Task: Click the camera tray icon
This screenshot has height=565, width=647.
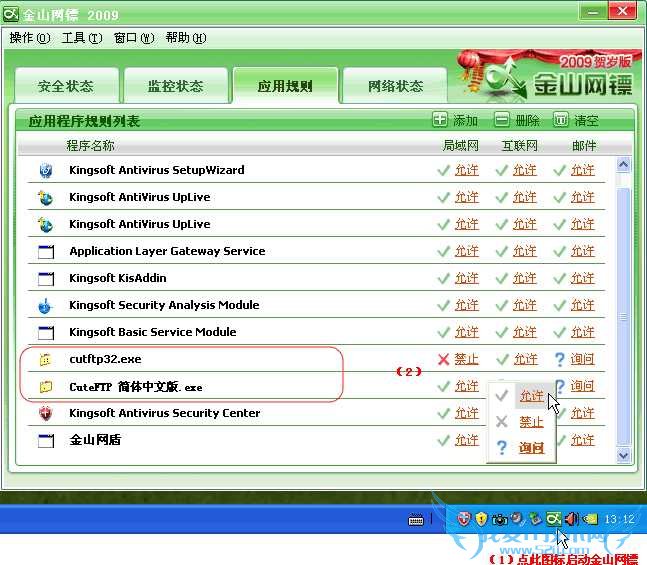Action: [x=499, y=520]
